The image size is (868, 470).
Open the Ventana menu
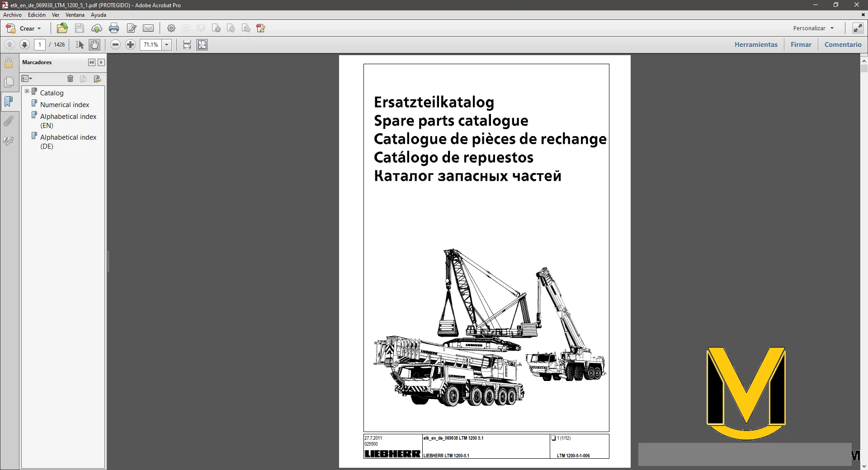coord(75,15)
